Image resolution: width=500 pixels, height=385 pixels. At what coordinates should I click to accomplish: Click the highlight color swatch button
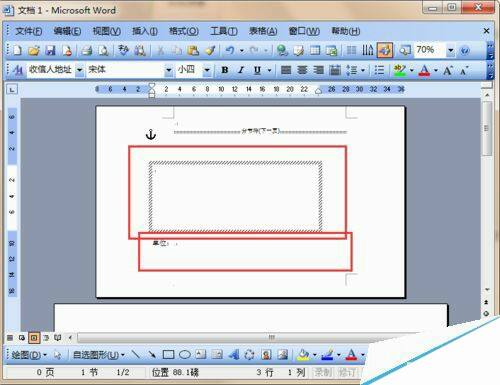(x=400, y=70)
